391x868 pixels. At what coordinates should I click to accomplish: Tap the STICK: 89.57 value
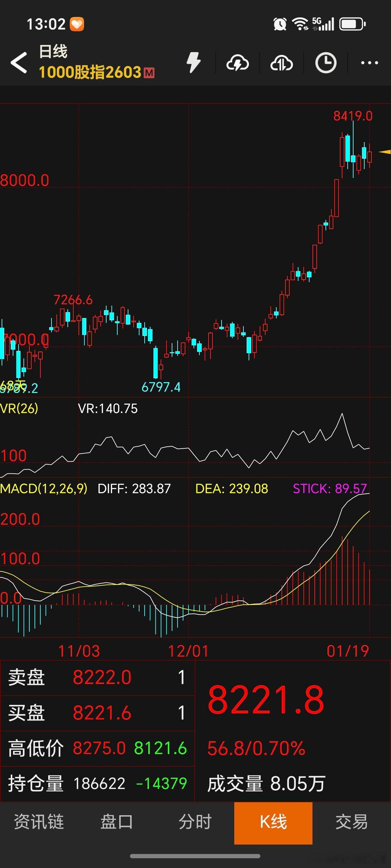point(330,489)
